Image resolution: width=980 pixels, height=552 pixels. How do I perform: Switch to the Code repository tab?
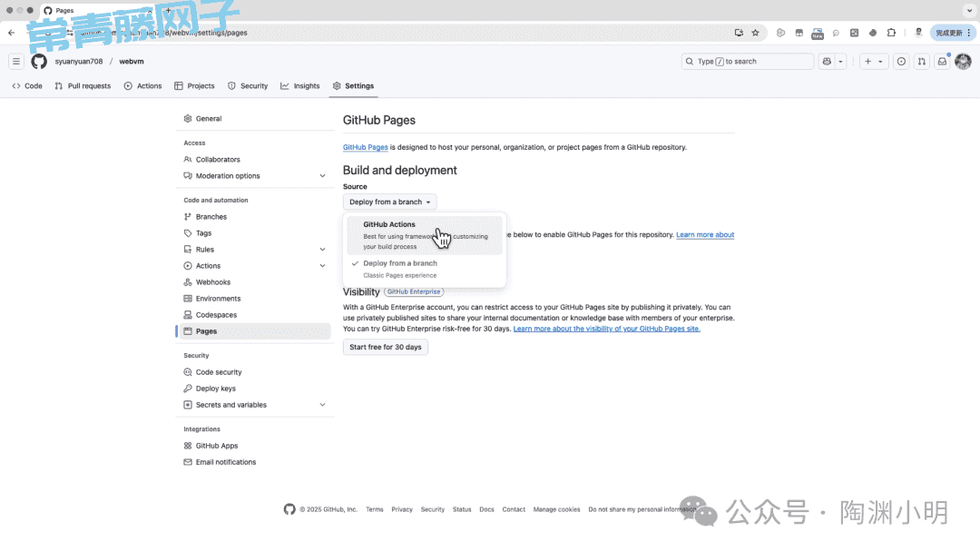(x=27, y=86)
